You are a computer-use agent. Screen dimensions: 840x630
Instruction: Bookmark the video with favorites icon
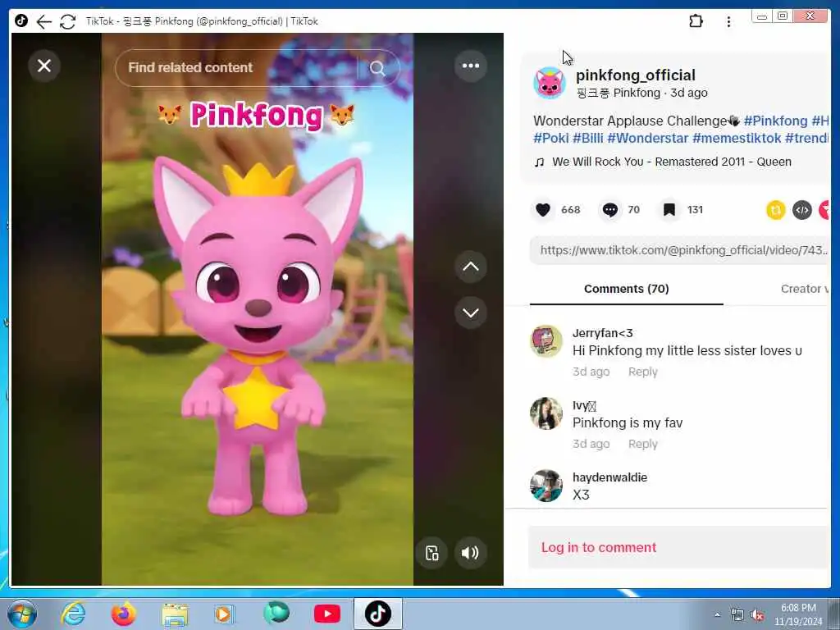[669, 209]
